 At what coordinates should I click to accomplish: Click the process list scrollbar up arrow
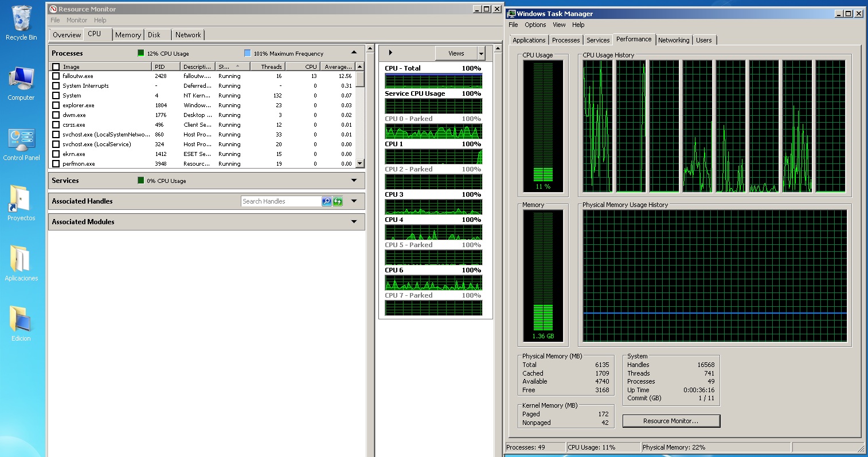(x=360, y=67)
